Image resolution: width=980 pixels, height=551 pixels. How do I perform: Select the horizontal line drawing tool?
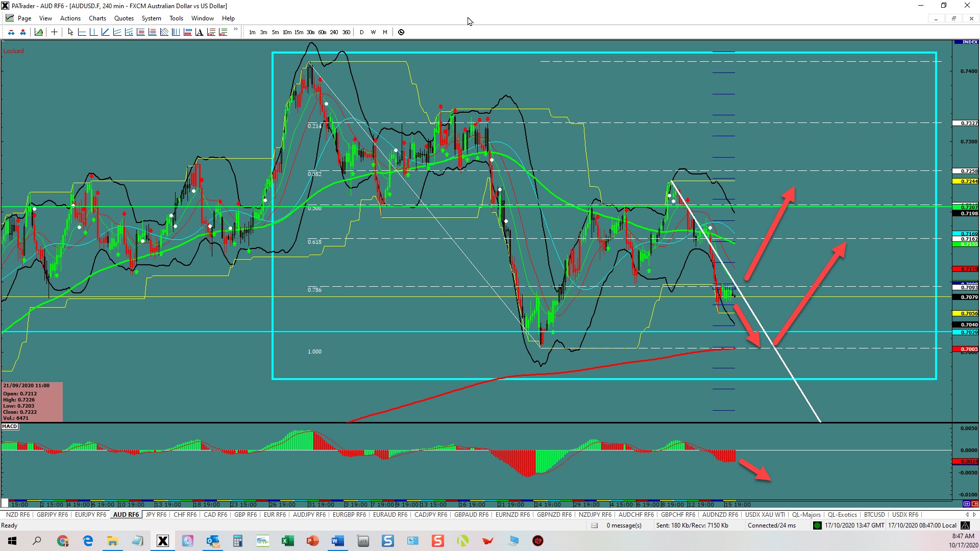(x=82, y=32)
